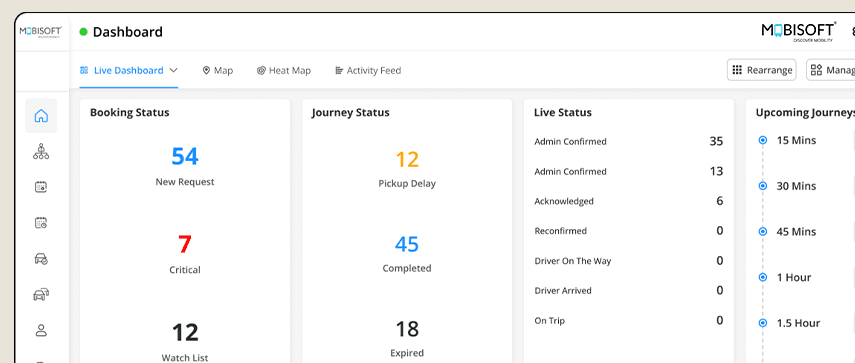Screen dimensions: 855x363
Task: Expand the Live Dashboard dropdown chevron
Action: [173, 70]
